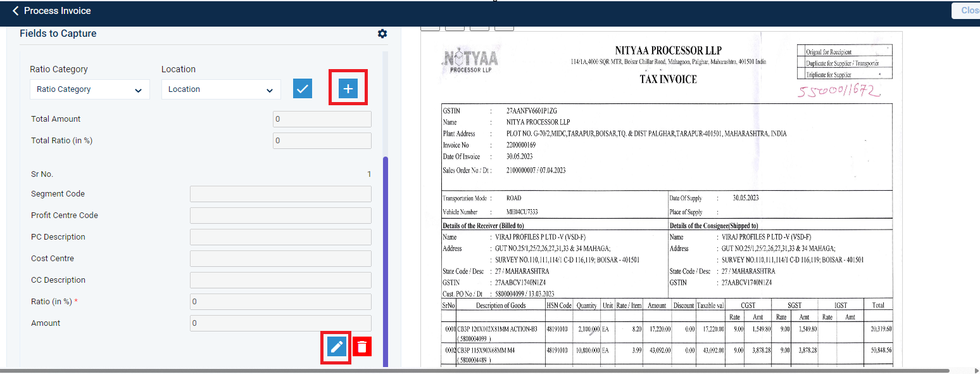Delete the ratio entry with trash icon
Screen dimensions: 980x374
tap(362, 347)
